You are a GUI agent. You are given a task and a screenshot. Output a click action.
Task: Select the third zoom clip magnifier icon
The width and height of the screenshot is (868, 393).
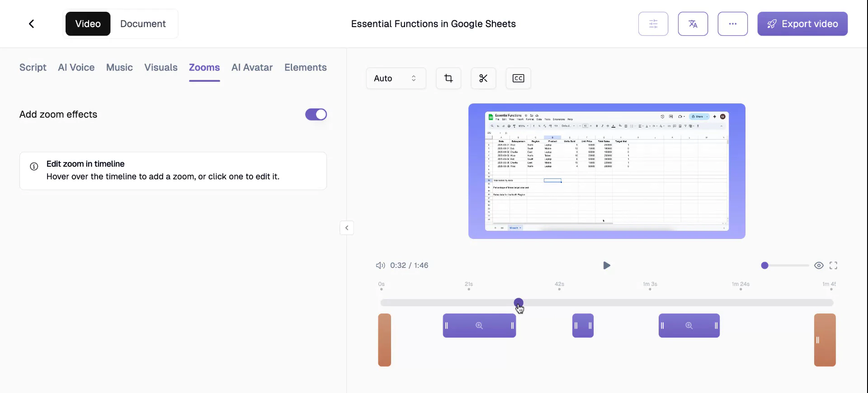(689, 326)
